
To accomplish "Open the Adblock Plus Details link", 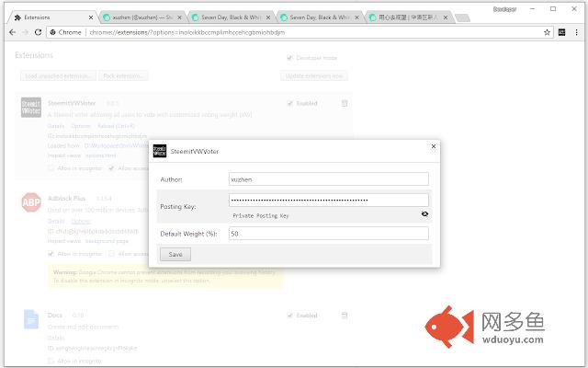I will point(56,221).
